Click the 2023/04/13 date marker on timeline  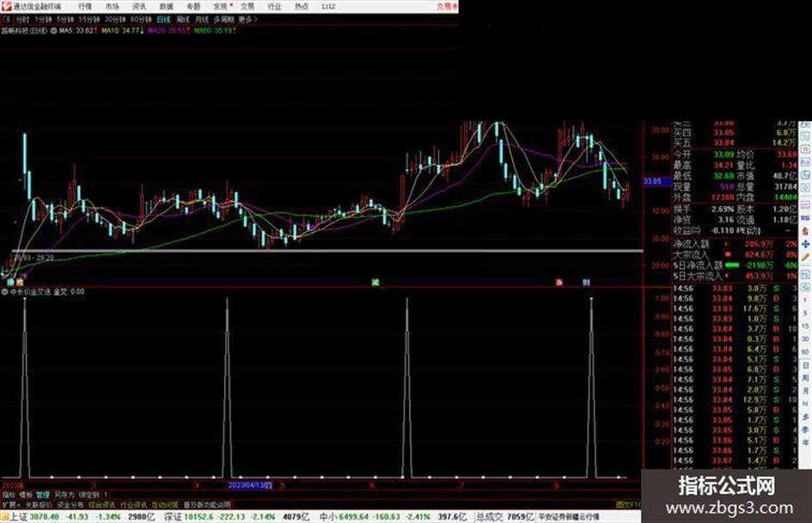pos(250,485)
